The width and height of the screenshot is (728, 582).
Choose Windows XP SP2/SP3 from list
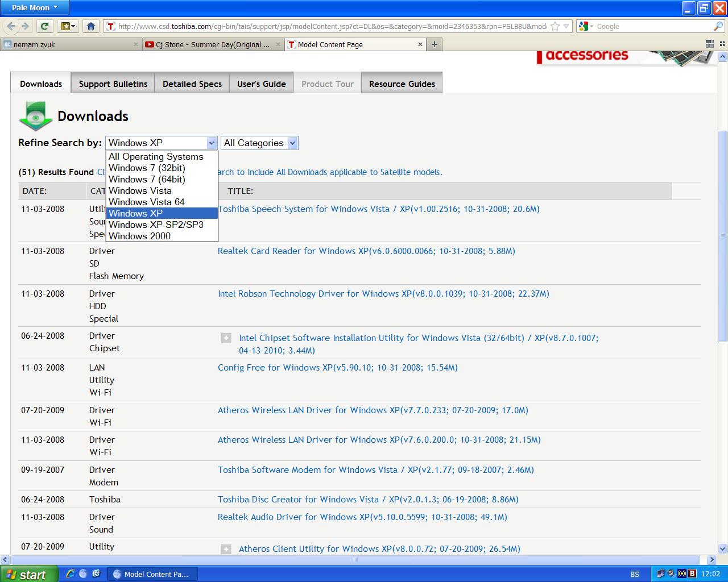pos(162,225)
